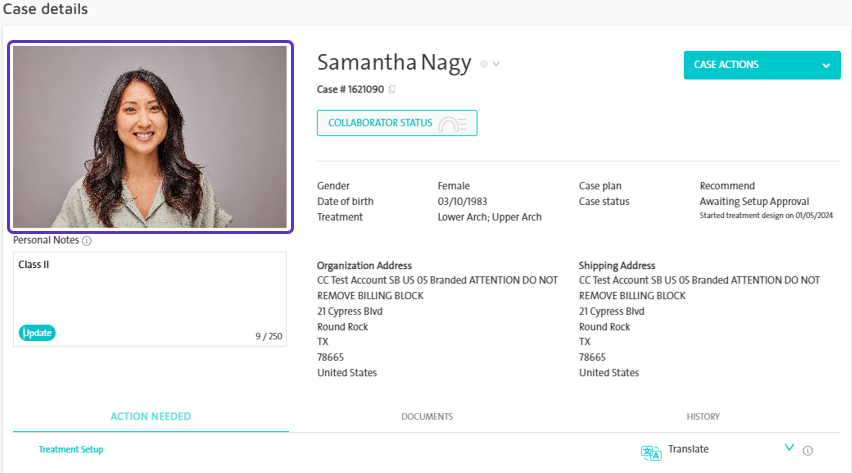Viewport: 852px width, 473px height.
Task: Click the Case Actions button label
Action: point(726,65)
